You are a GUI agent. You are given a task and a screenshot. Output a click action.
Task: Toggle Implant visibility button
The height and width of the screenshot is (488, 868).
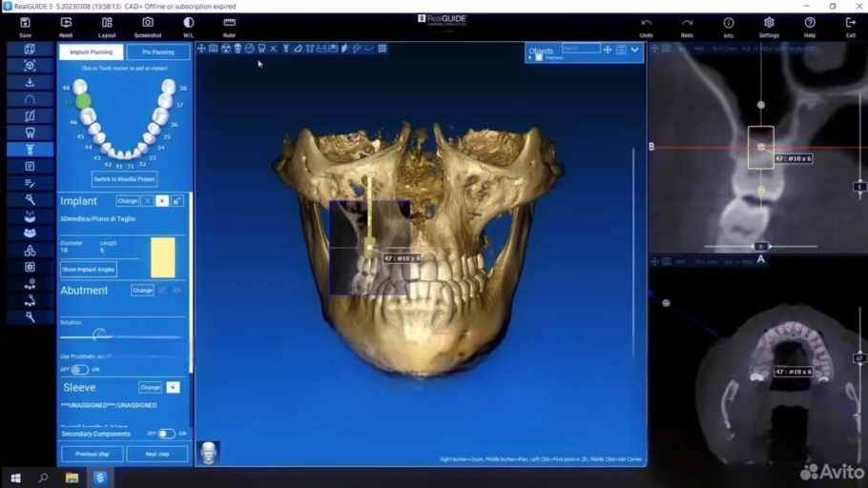[162, 201]
